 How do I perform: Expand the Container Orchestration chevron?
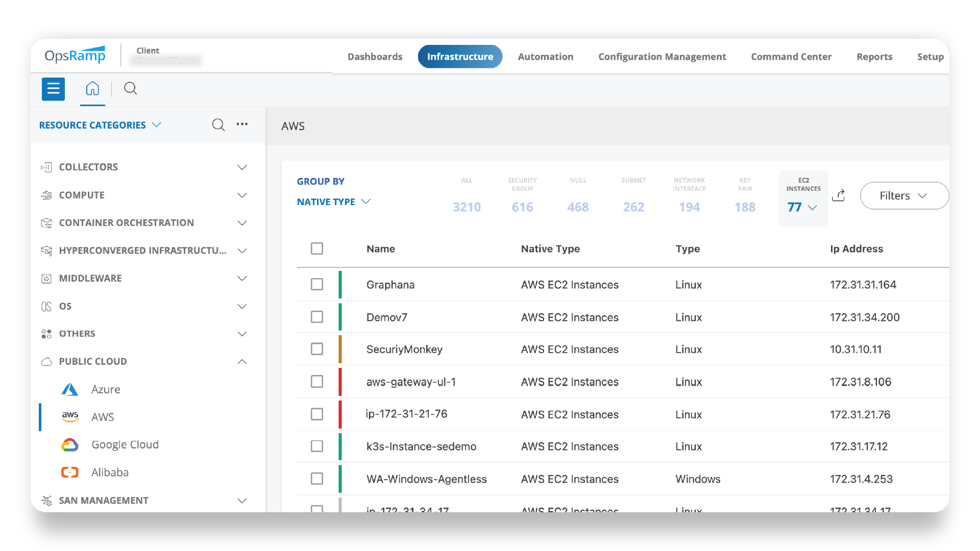[242, 223]
